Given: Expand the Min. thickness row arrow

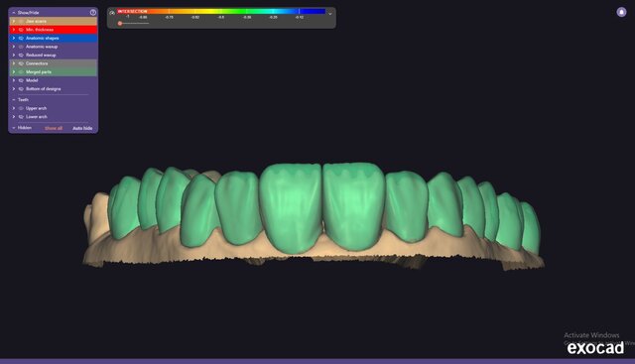Looking at the screenshot, I should tap(14, 30).
